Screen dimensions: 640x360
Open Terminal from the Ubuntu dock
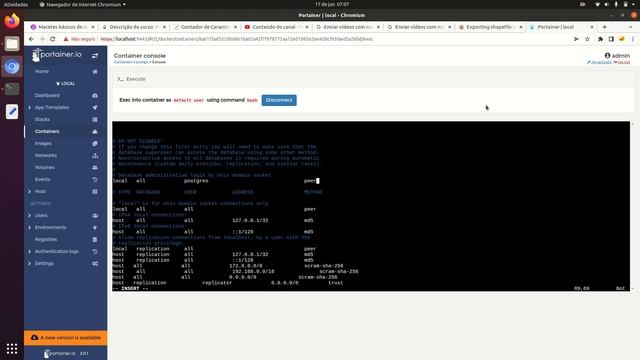coord(12,89)
